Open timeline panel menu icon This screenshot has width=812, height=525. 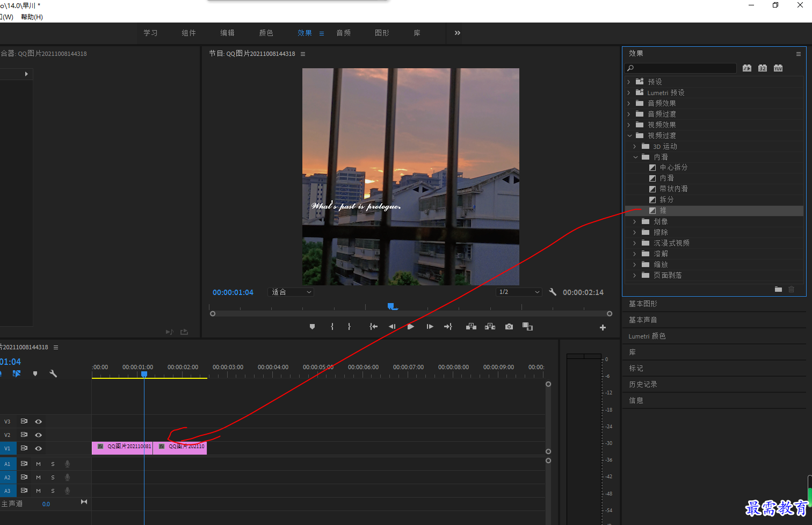click(56, 347)
